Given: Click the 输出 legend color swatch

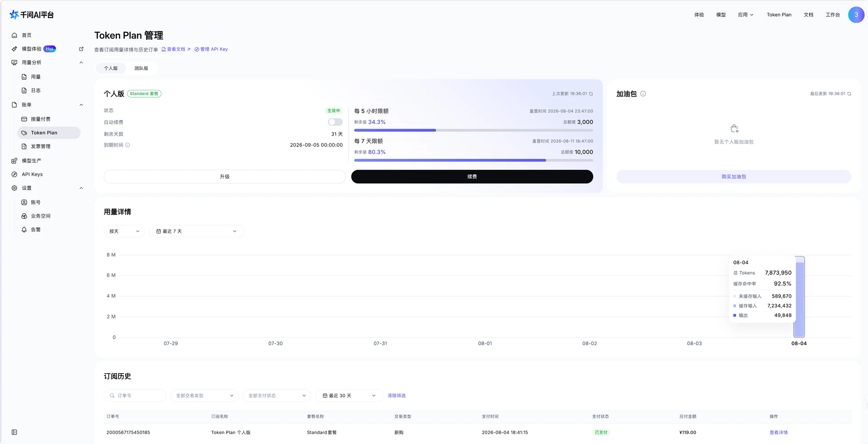Looking at the screenshot, I should tap(735, 315).
